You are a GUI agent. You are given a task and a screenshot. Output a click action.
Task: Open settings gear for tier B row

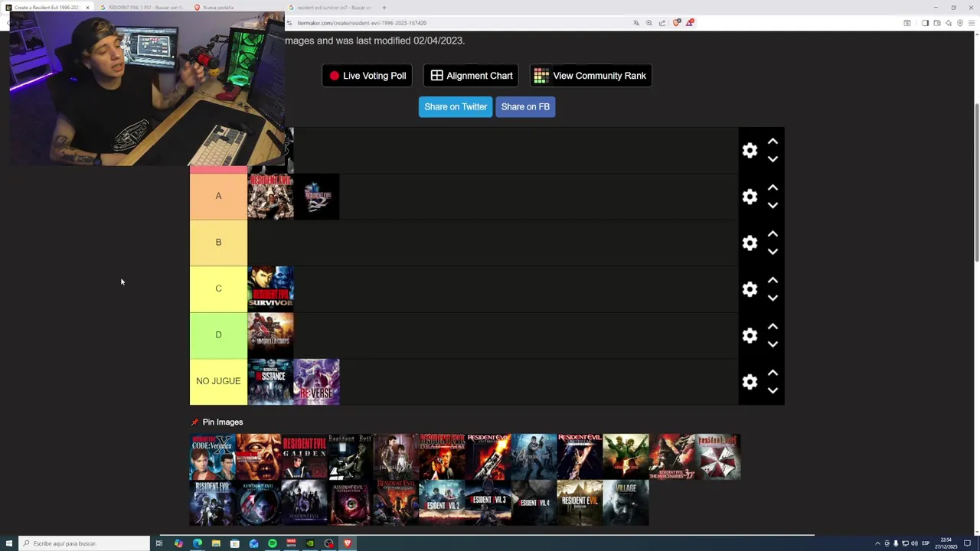point(750,243)
